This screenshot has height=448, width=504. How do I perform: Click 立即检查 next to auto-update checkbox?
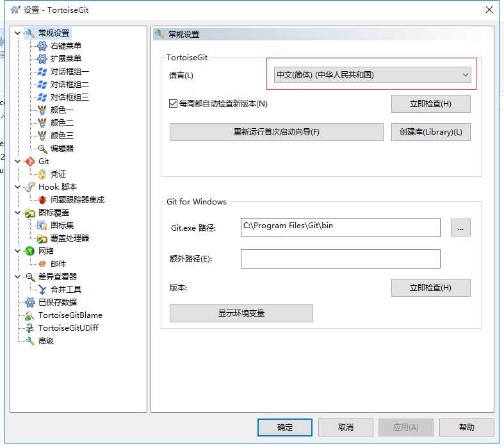coord(431,104)
